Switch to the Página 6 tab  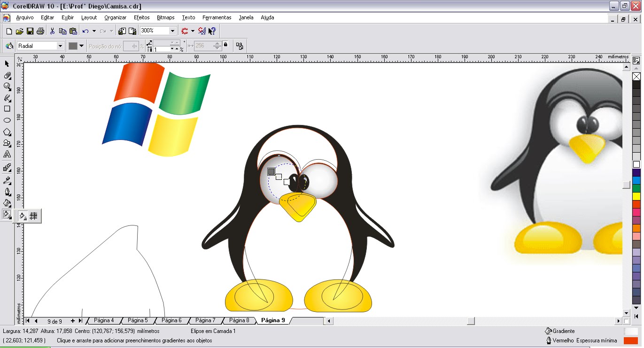click(171, 320)
